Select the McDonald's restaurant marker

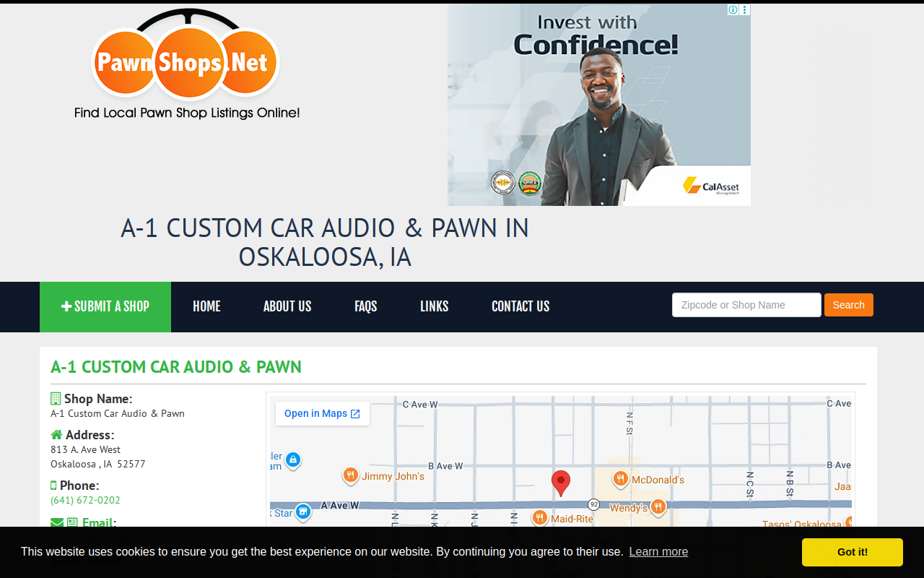(620, 479)
